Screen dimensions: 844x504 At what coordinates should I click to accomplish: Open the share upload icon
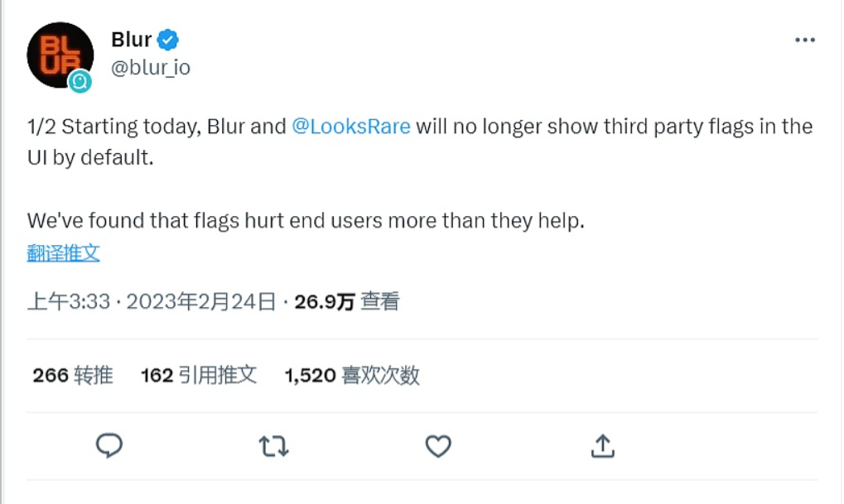tap(602, 446)
